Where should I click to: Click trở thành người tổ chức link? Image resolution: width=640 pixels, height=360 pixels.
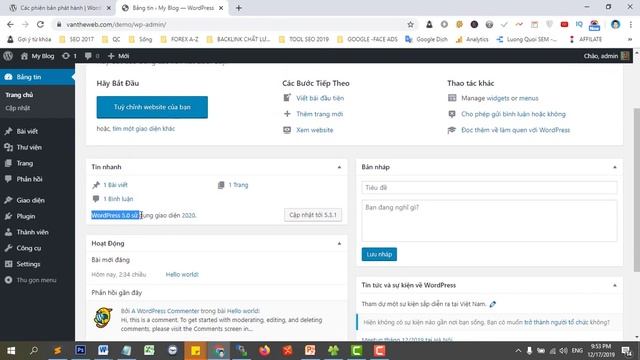click(x=556, y=322)
